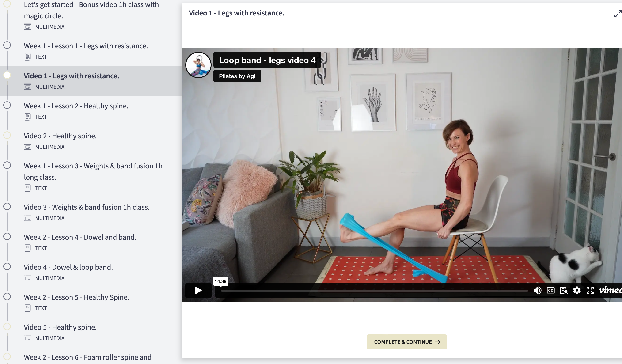Mute the video volume
This screenshot has width=622, height=364.
[537, 290]
